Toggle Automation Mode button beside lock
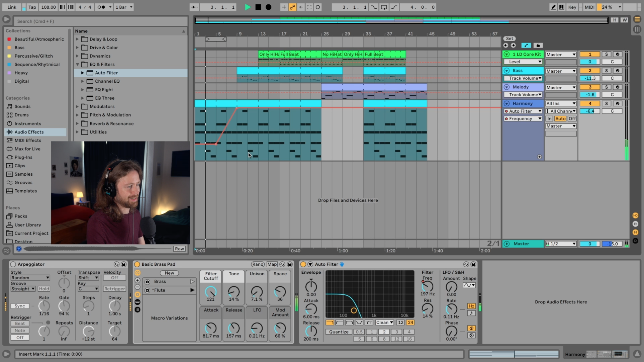Viewport: 644px width, 362px height. (x=526, y=45)
